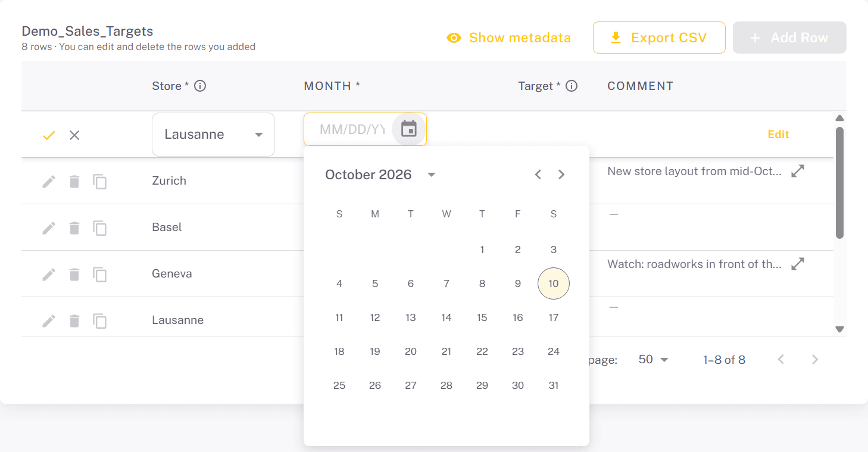
Task: Click the MONTH column header
Action: click(332, 86)
